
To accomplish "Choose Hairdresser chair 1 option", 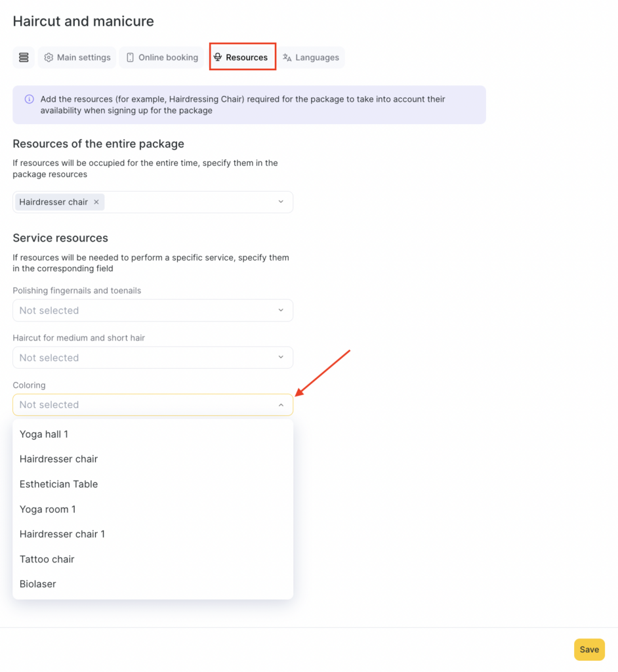I will (x=62, y=534).
